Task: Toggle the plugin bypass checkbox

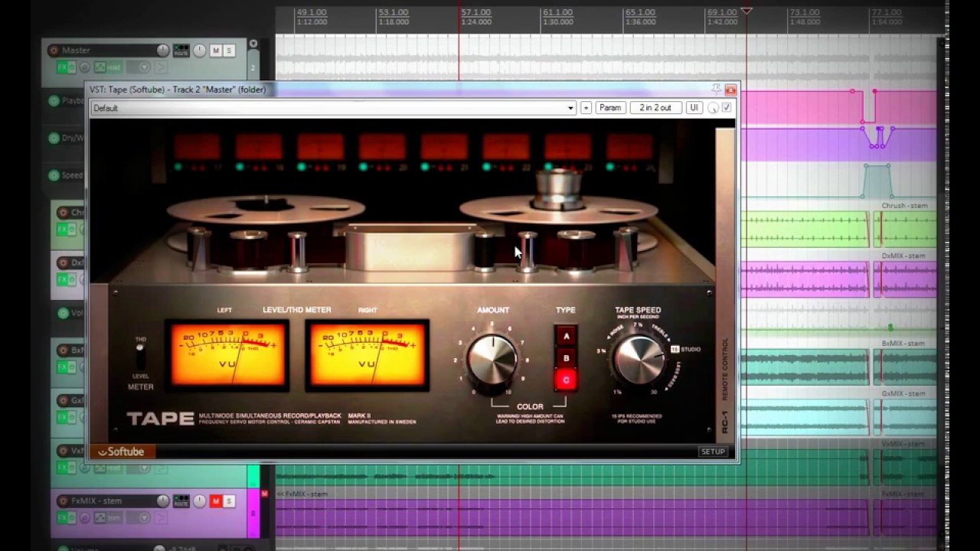Action: coord(727,108)
